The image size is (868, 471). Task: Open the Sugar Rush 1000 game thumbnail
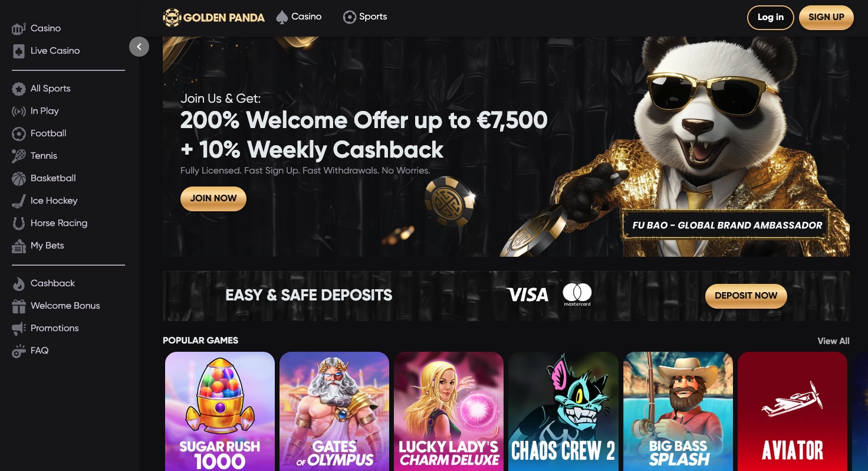tap(220, 411)
